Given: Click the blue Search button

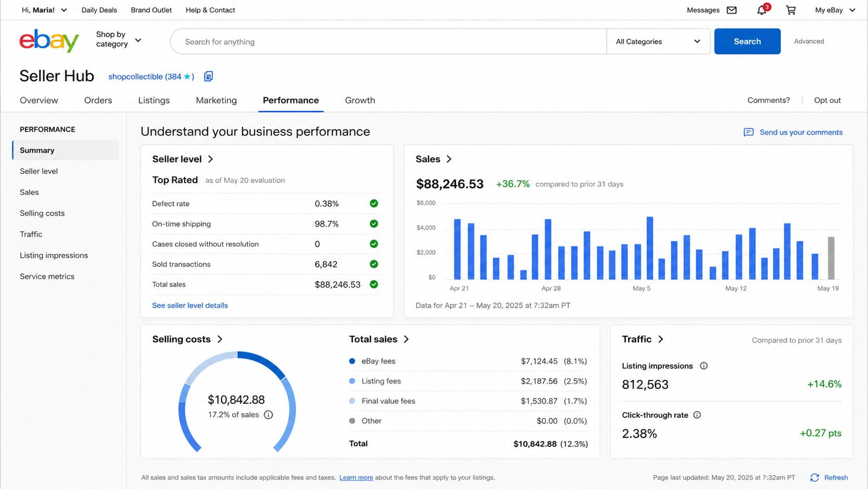Looking at the screenshot, I should pyautogui.click(x=747, y=42).
